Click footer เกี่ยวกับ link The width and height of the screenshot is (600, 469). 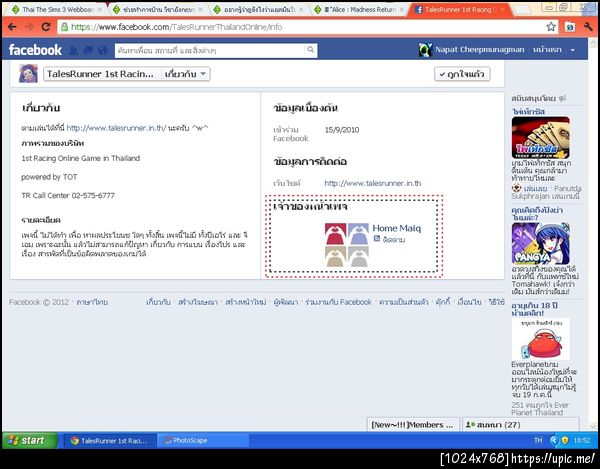click(158, 302)
